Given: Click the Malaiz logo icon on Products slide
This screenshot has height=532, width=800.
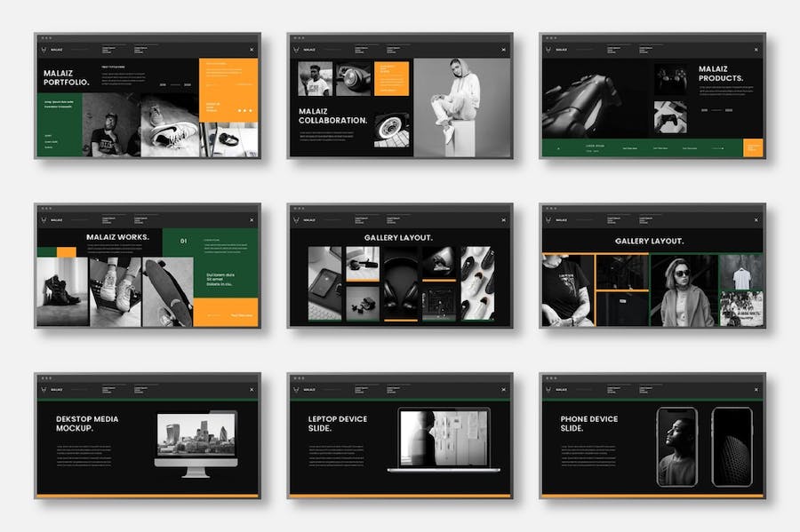Looking at the screenshot, I should click(548, 50).
